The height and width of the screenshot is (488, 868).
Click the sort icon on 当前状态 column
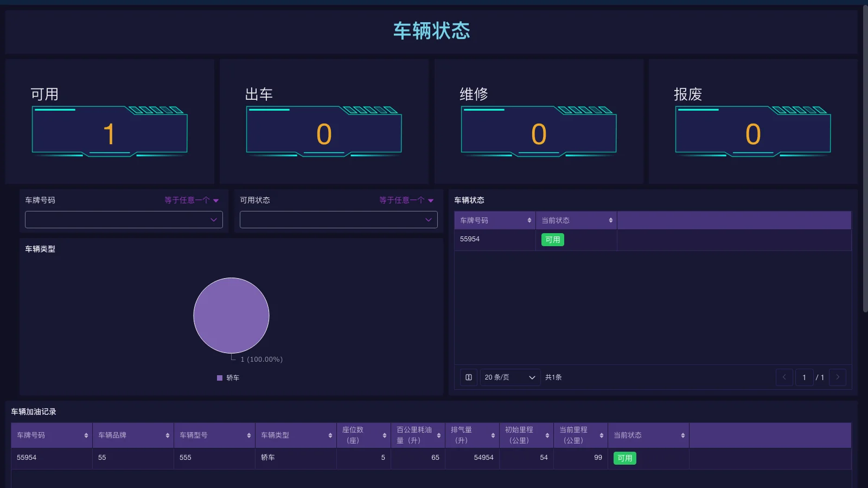click(x=610, y=220)
